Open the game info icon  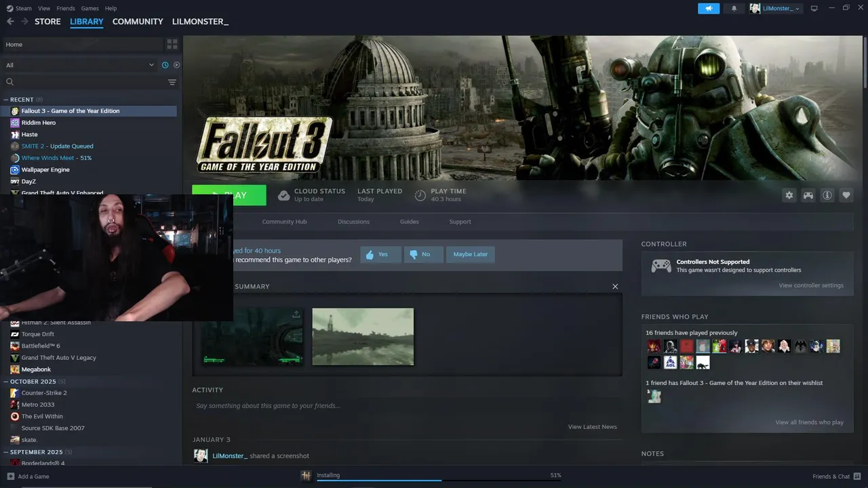827,195
